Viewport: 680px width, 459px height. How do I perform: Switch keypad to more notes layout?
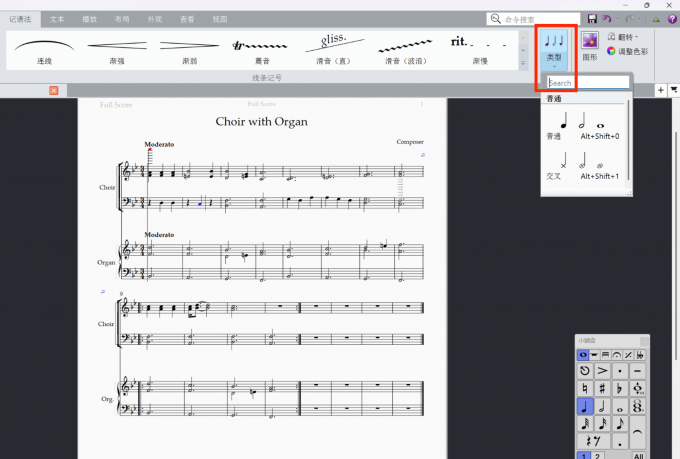[x=594, y=355]
